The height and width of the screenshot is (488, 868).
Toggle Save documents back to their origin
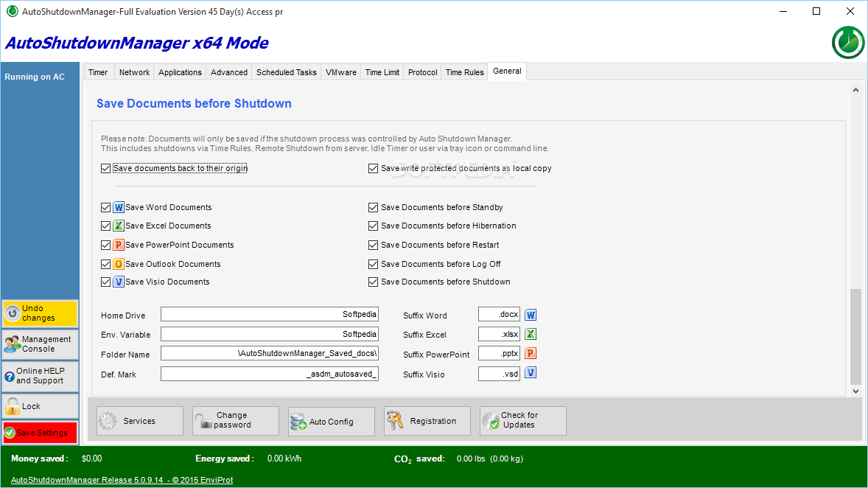click(105, 168)
